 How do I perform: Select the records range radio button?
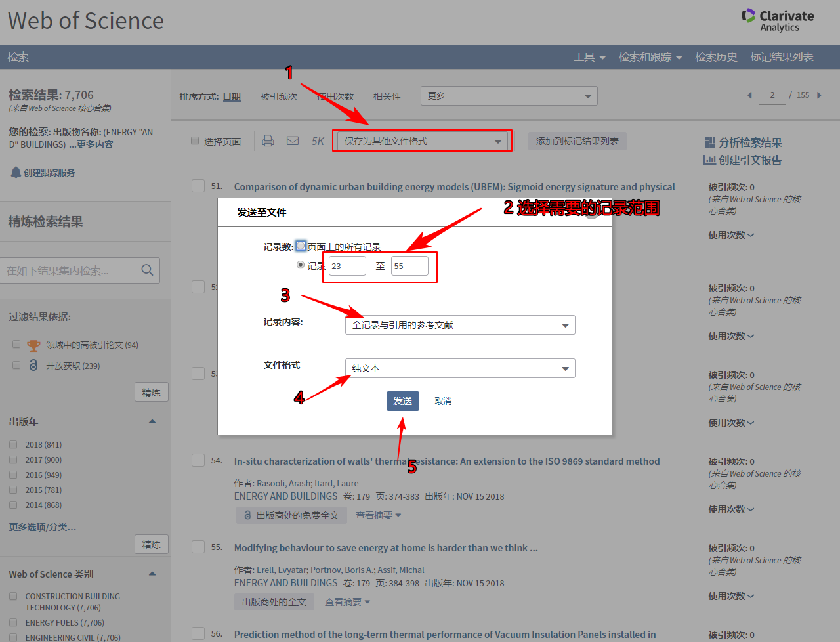(x=301, y=265)
